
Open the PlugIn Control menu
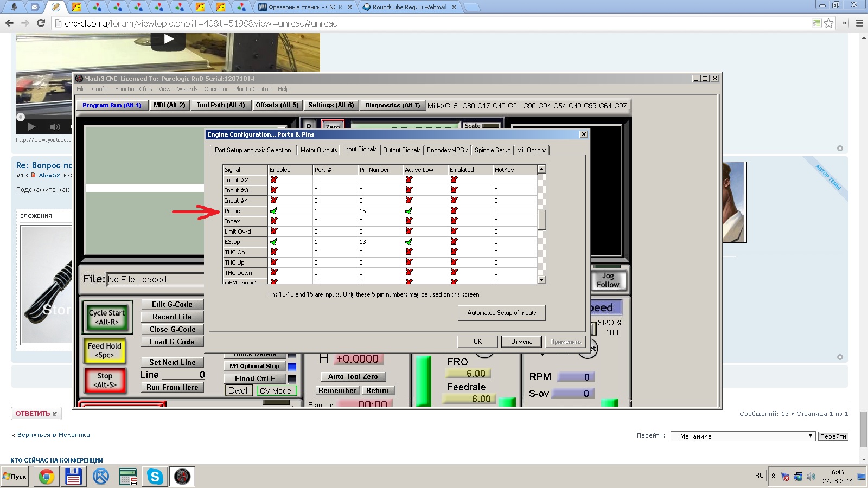253,89
